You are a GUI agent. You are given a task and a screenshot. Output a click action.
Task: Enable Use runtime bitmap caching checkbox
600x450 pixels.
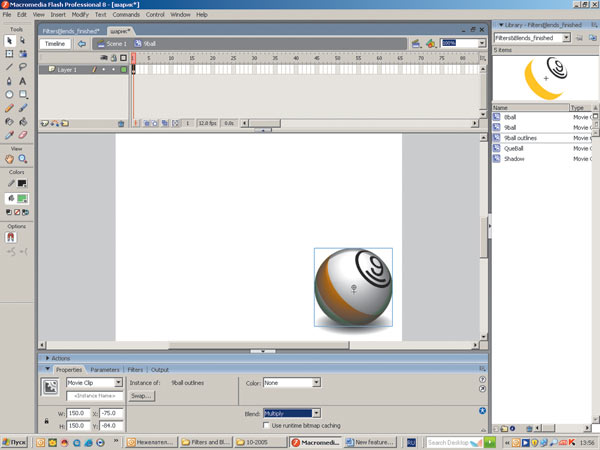(266, 426)
